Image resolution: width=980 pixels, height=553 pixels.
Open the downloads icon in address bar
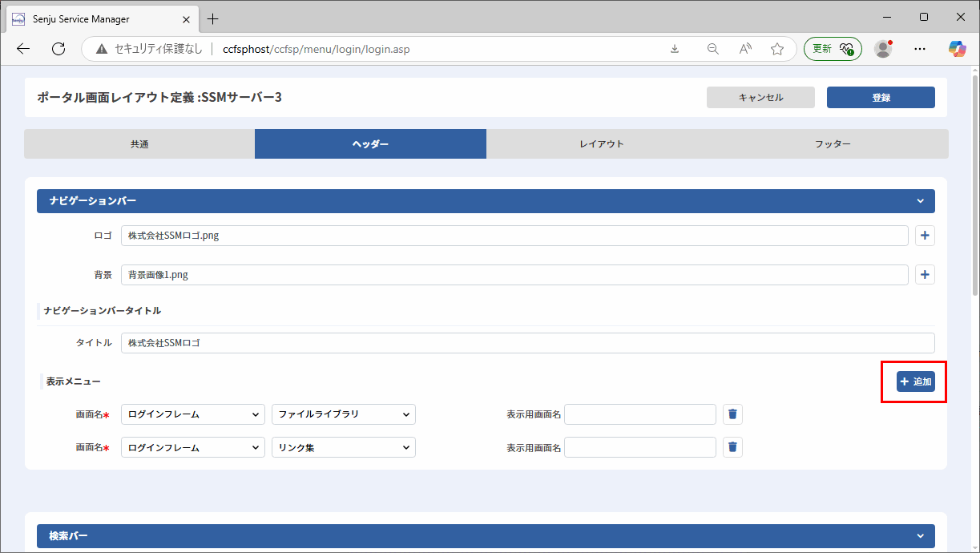coord(675,49)
